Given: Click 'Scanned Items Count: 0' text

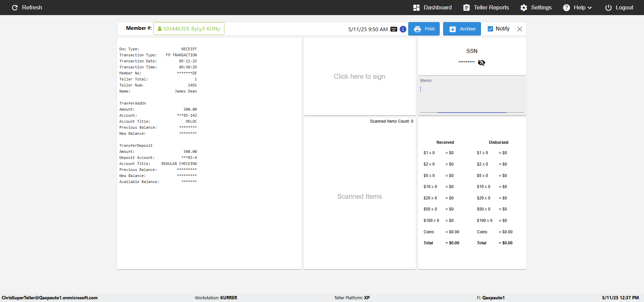Looking at the screenshot, I should click(x=392, y=121).
